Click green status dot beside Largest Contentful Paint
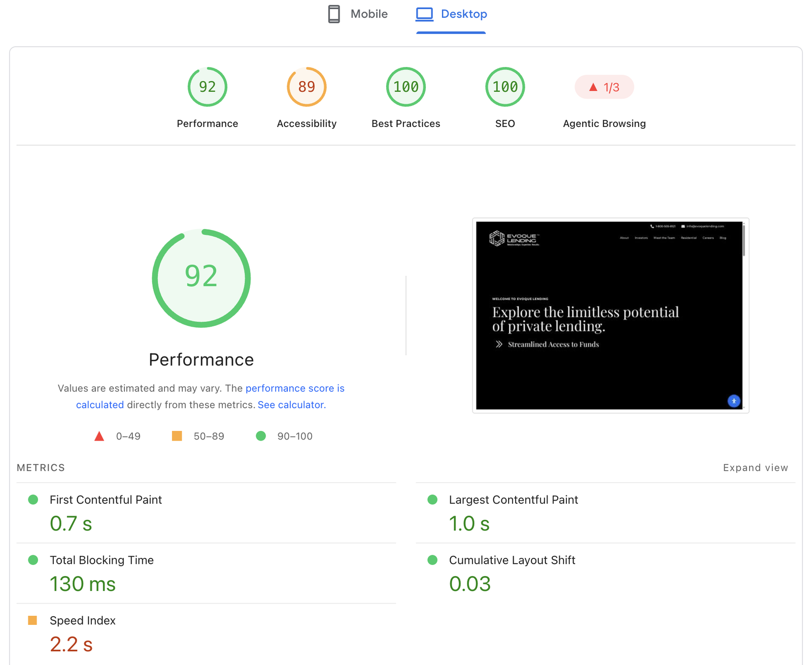Screen dimensions: 812x665 point(432,500)
